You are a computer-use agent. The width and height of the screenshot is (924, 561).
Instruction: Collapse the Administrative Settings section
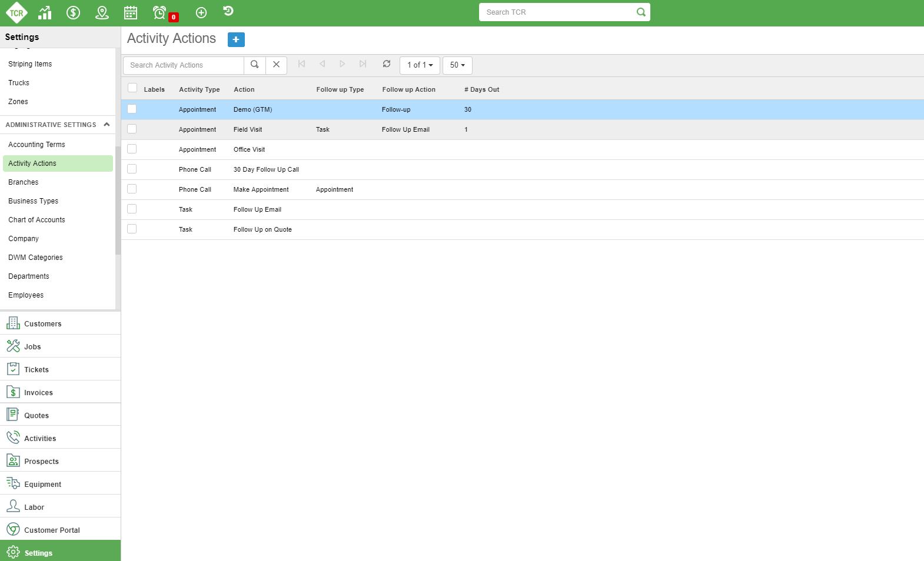tap(107, 125)
